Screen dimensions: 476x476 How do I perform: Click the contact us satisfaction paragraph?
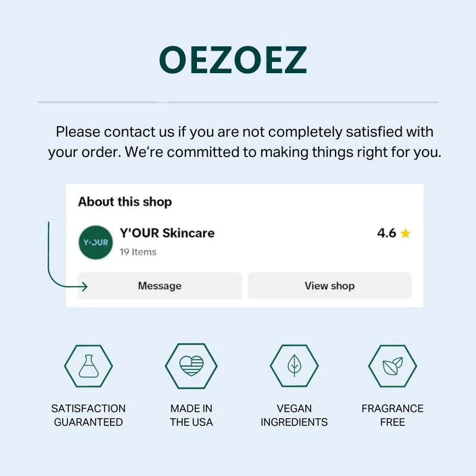pyautogui.click(x=245, y=142)
